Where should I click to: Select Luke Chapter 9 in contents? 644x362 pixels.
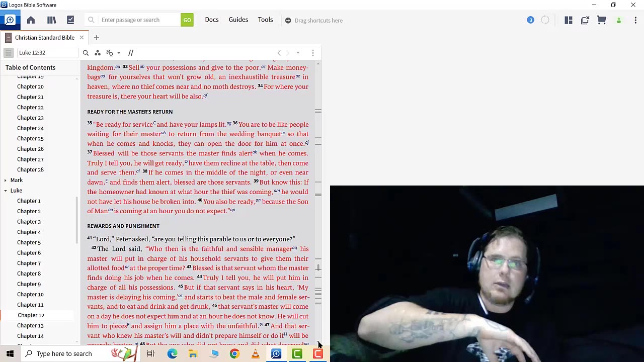tap(29, 284)
